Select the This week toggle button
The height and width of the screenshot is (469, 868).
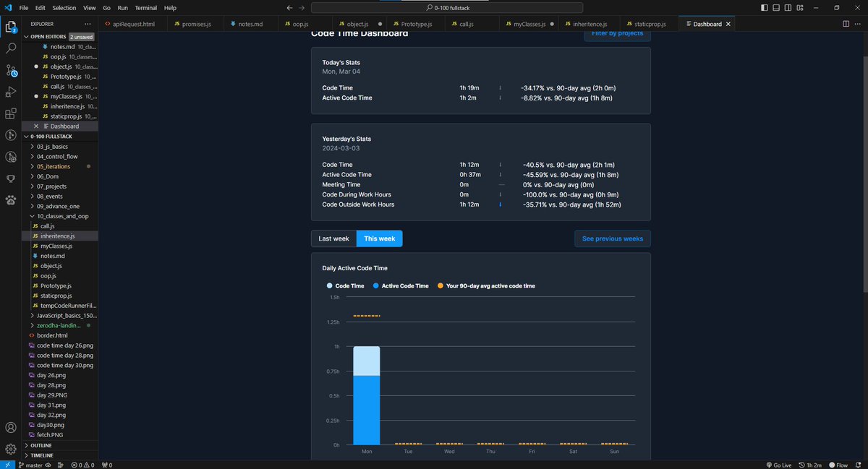pos(379,238)
